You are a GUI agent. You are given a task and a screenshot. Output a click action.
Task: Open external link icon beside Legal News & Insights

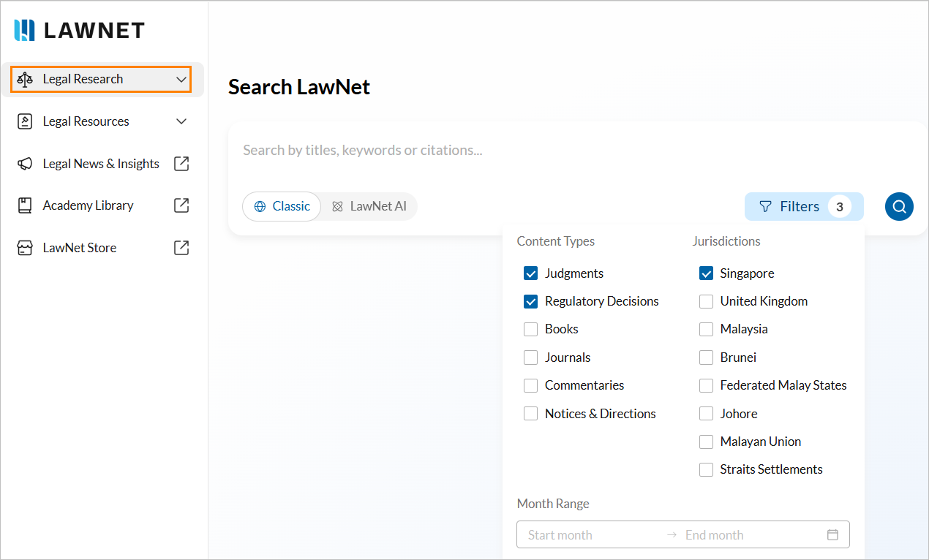pos(181,164)
